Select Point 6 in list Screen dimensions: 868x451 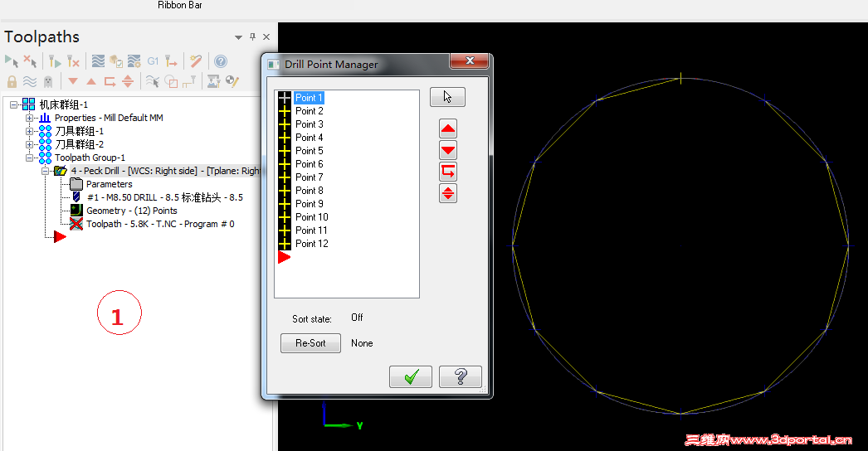click(309, 164)
